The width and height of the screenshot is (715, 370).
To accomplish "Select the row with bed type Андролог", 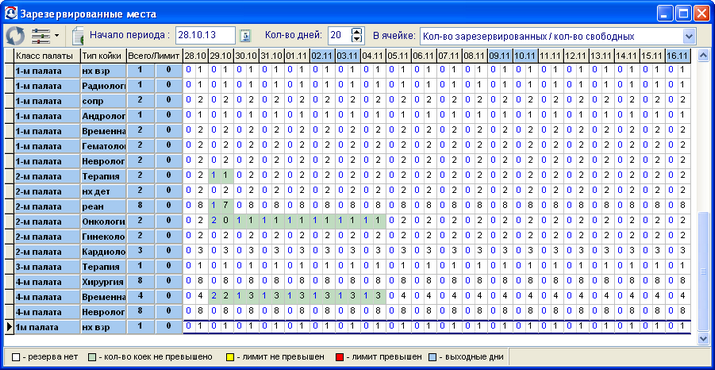I will pos(349,115).
